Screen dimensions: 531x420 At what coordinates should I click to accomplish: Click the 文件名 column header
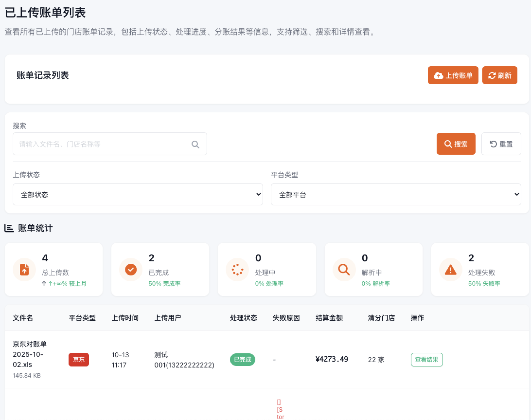(x=23, y=318)
